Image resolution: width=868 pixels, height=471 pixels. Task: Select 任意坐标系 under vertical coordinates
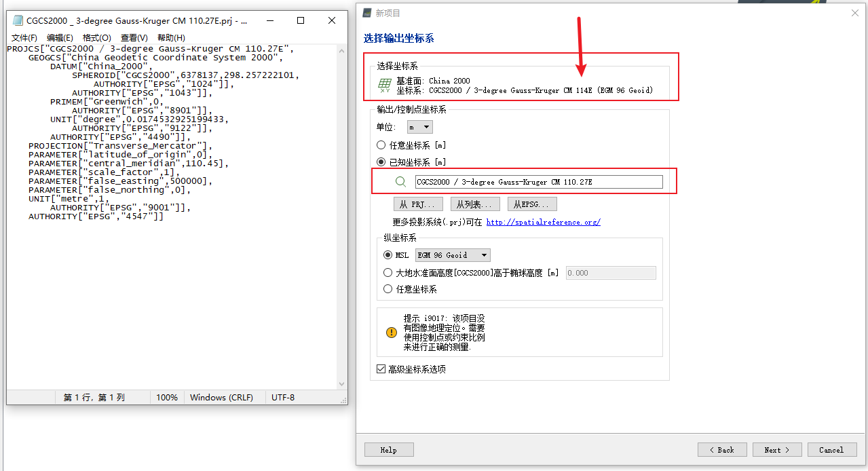coord(388,289)
